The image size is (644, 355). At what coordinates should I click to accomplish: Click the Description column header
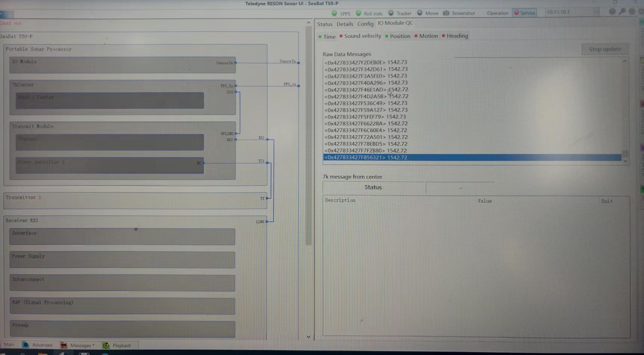point(340,200)
